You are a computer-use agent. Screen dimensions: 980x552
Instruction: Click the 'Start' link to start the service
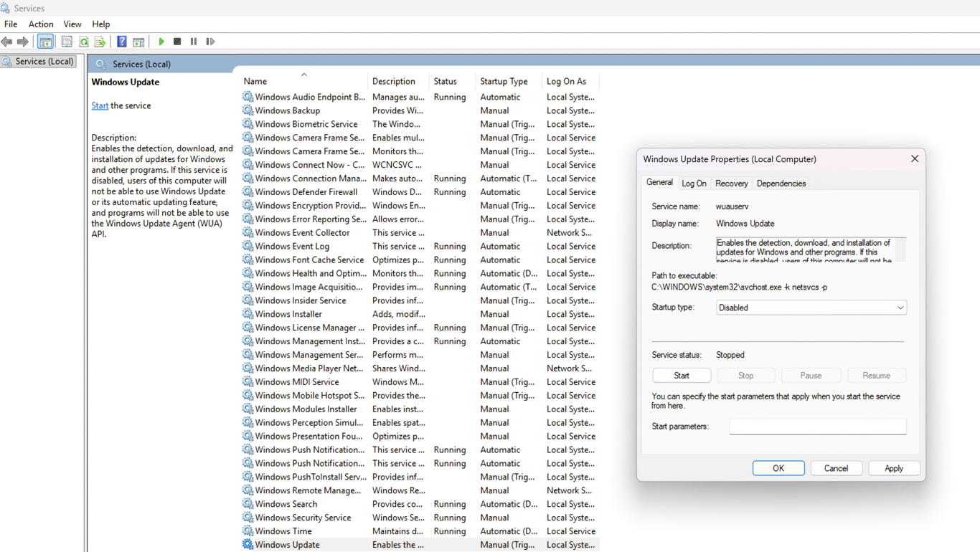(100, 105)
